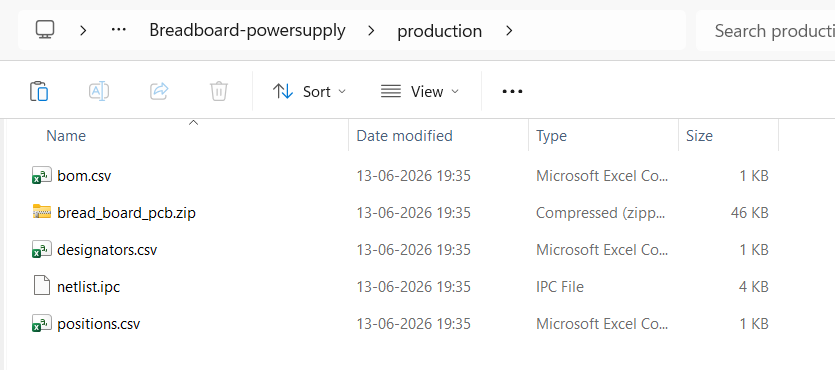Focus the Search production field
The height and width of the screenshot is (370, 835).
tap(765, 30)
